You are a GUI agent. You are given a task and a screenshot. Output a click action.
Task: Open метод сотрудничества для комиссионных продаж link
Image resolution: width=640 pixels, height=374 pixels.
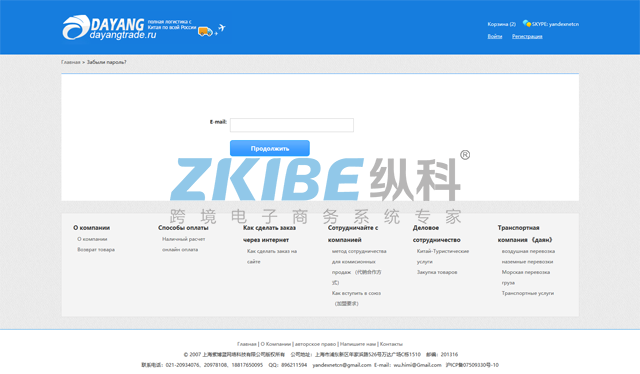click(359, 267)
